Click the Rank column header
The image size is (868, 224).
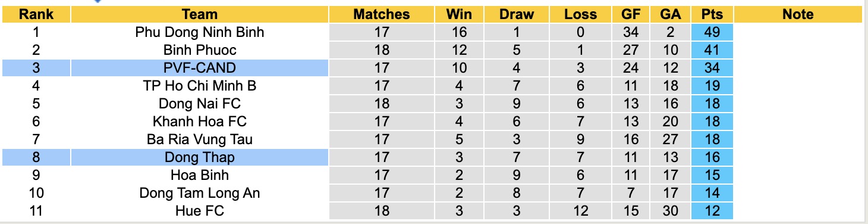pyautogui.click(x=36, y=14)
